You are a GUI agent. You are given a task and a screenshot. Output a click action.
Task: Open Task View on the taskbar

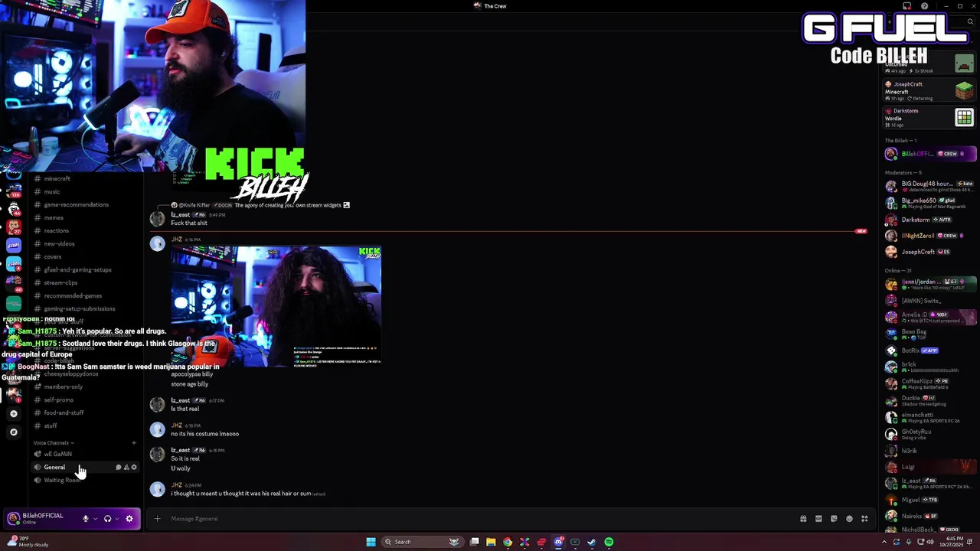pos(475,542)
